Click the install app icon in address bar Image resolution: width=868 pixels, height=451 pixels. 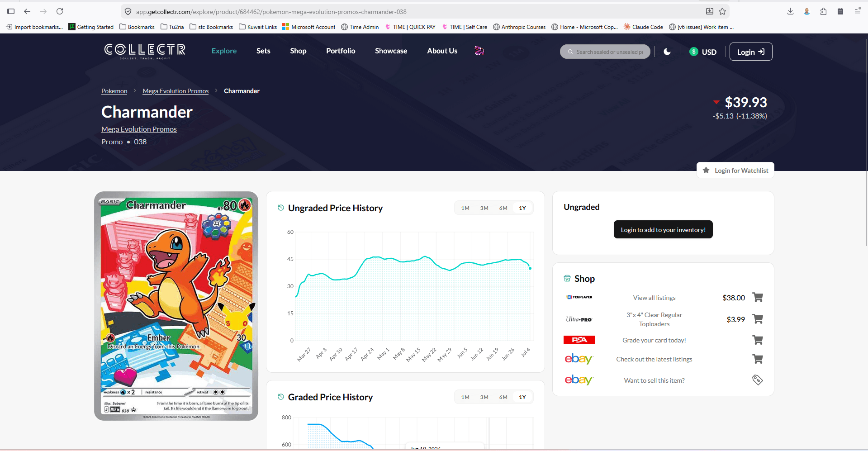click(710, 11)
